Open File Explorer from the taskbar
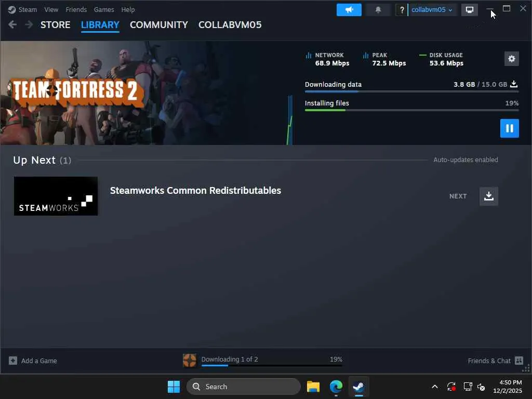The height and width of the screenshot is (399, 532). [313, 387]
